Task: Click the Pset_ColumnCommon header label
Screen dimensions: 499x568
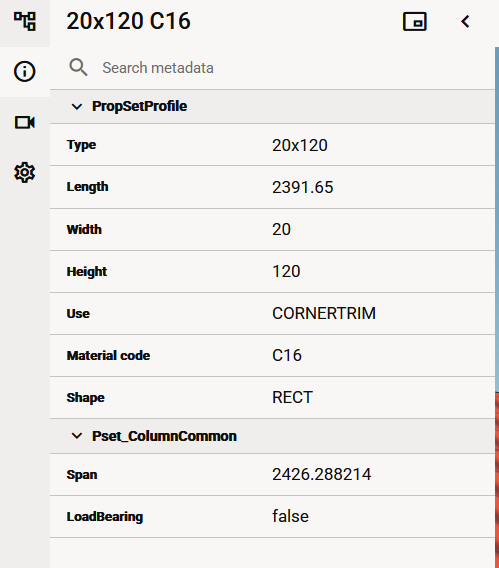Action: pyautogui.click(x=164, y=436)
